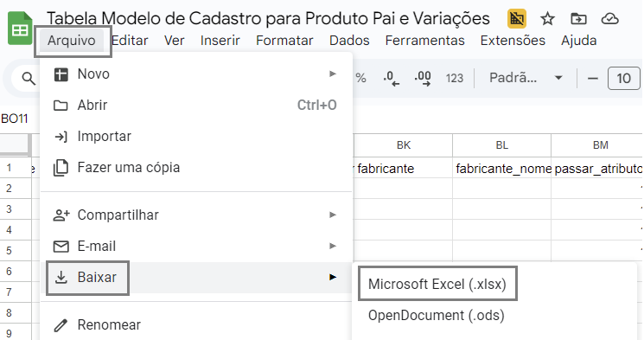Decrease decimal places button
Image resolution: width=644 pixels, height=340 pixels.
391,78
